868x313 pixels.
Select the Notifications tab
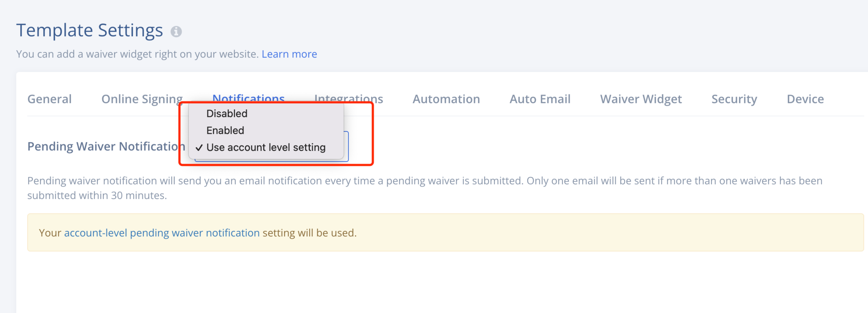pyautogui.click(x=248, y=98)
